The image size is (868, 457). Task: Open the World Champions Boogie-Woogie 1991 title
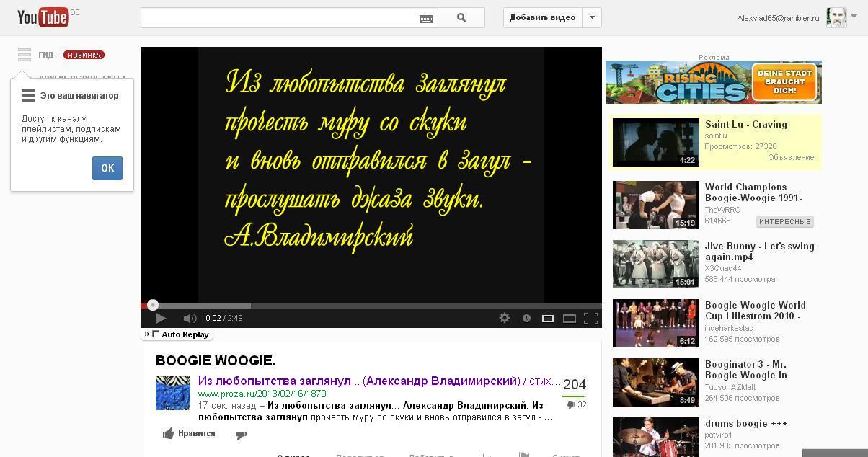755,192
